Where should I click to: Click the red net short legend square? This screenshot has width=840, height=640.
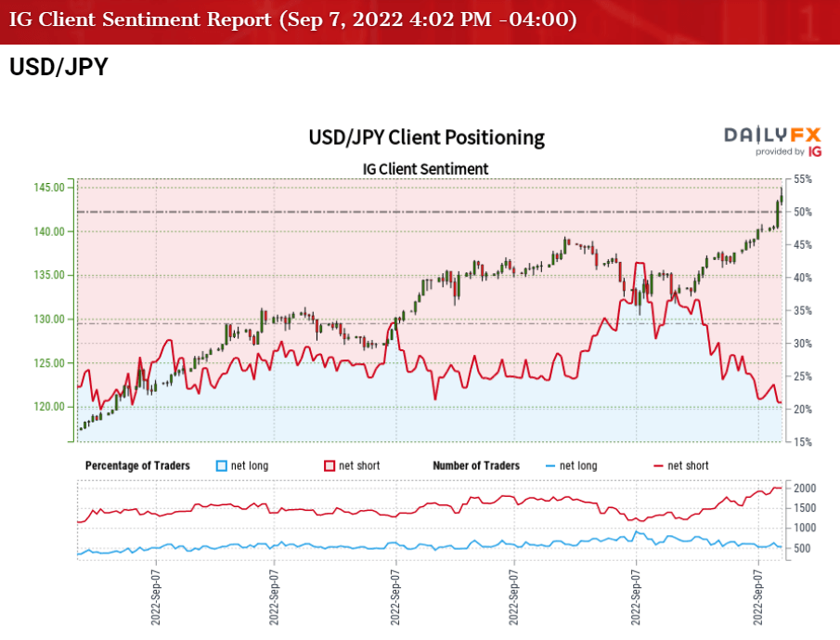click(330, 465)
